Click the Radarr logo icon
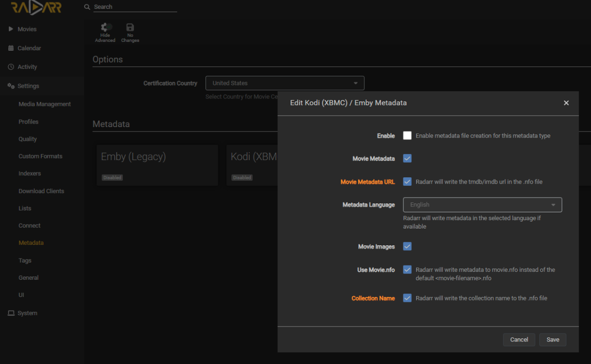 (x=36, y=7)
